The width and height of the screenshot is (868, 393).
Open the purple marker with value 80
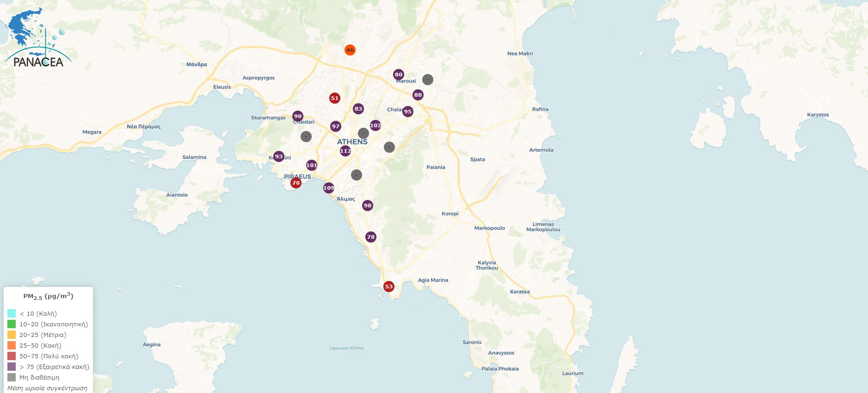399,75
